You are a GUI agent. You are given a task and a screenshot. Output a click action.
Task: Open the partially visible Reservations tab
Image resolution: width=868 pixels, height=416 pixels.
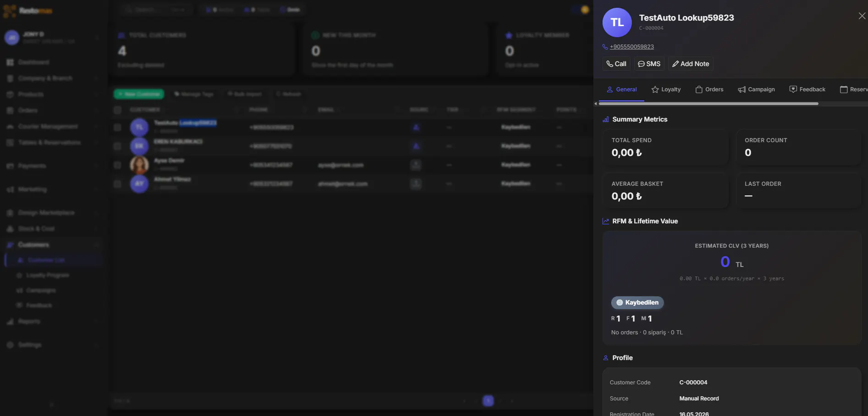click(x=853, y=89)
